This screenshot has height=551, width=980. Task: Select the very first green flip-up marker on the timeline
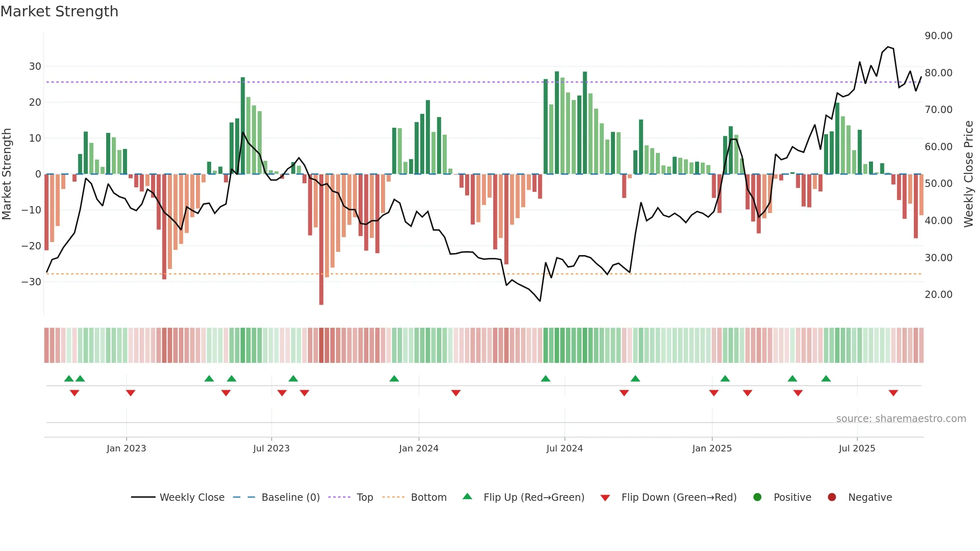(x=69, y=378)
